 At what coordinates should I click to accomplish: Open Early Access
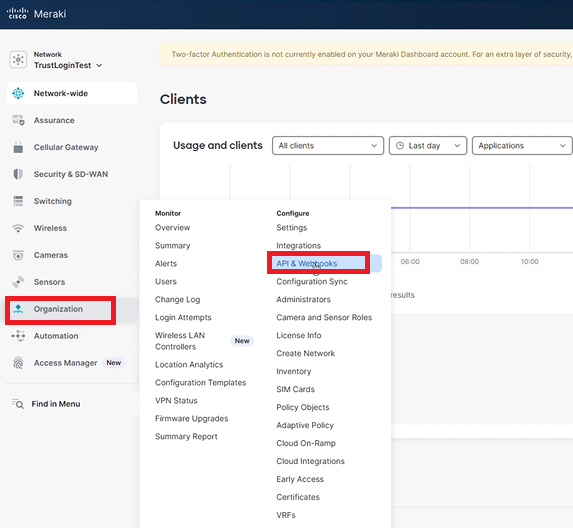[x=300, y=479]
